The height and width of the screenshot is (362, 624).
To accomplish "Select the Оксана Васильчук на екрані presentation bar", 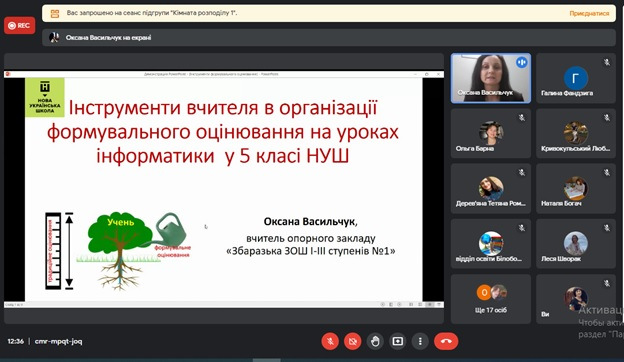I will pos(329,37).
